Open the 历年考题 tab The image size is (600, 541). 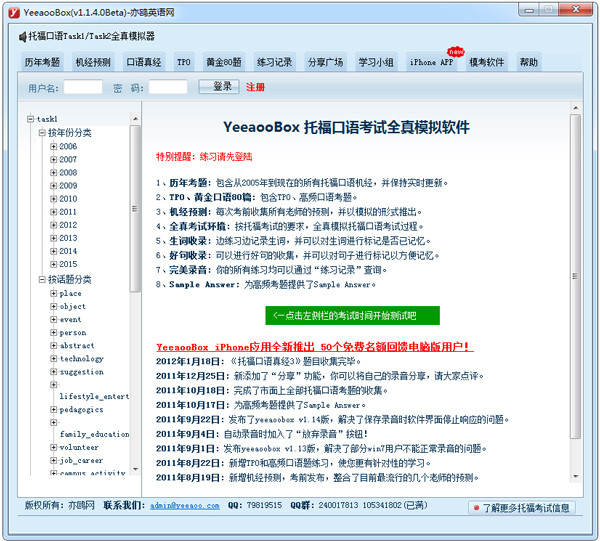42,62
